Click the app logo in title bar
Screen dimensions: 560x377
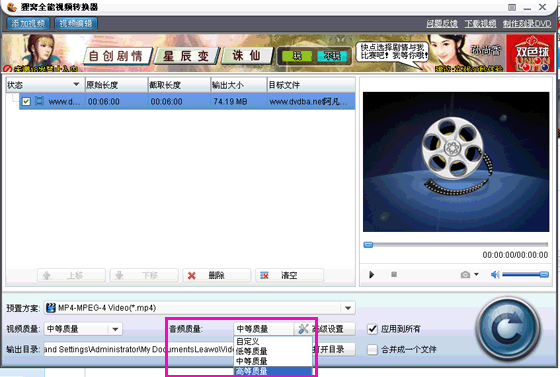12,7
